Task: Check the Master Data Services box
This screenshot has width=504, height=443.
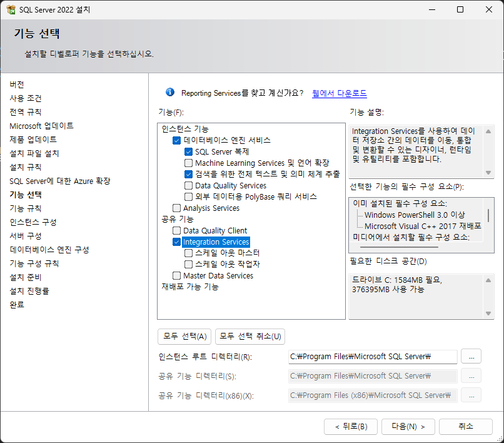Action: 176,276
